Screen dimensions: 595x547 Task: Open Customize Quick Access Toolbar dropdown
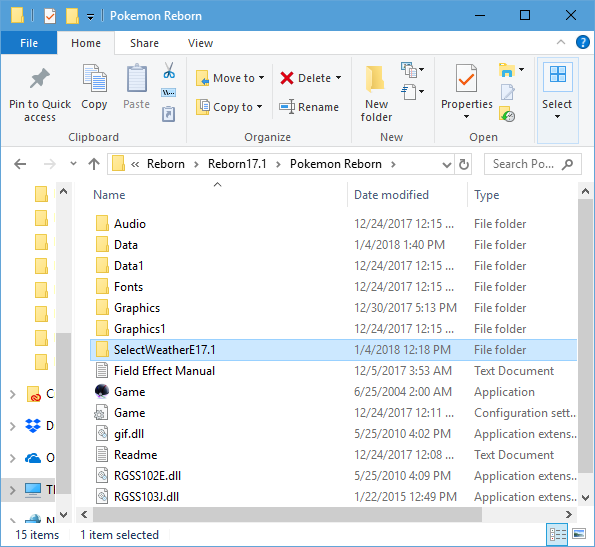coord(90,17)
